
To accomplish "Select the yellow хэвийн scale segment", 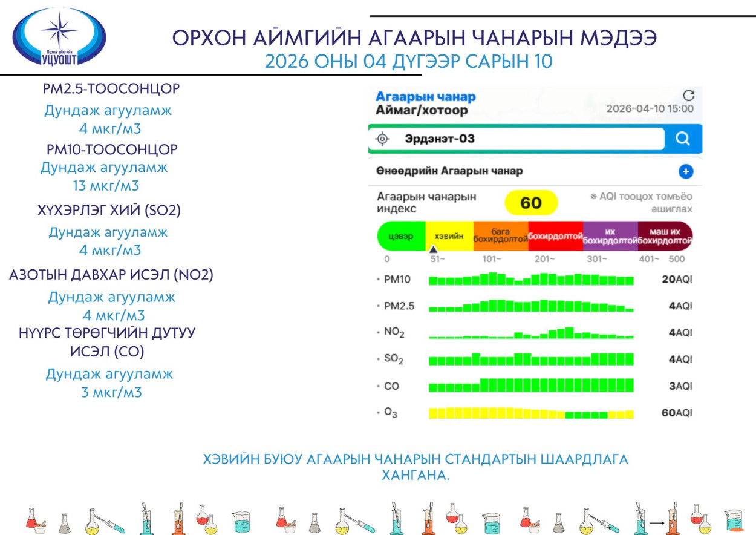I will point(449,236).
